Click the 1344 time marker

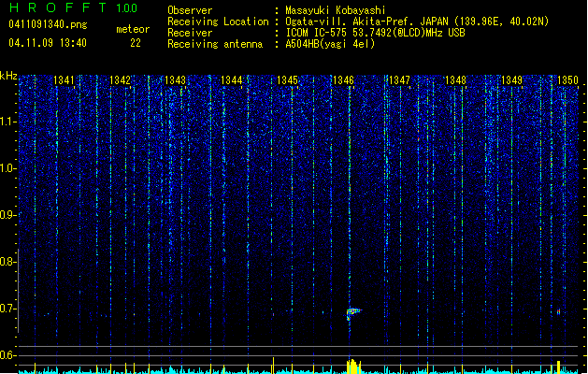232,80
